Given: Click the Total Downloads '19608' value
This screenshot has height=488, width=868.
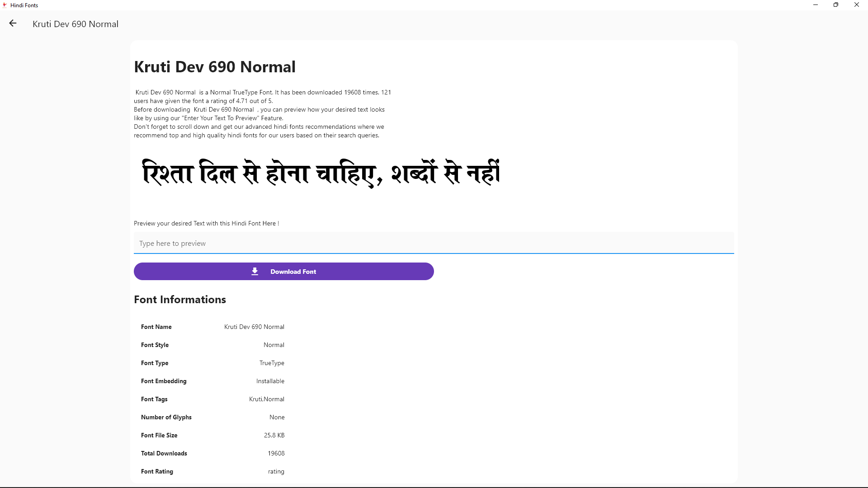Looking at the screenshot, I should [x=276, y=453].
